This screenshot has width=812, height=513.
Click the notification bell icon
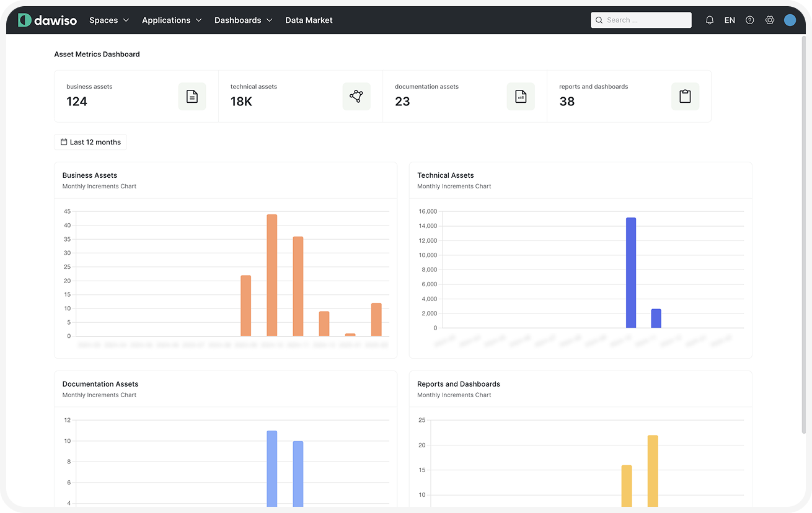pos(709,20)
